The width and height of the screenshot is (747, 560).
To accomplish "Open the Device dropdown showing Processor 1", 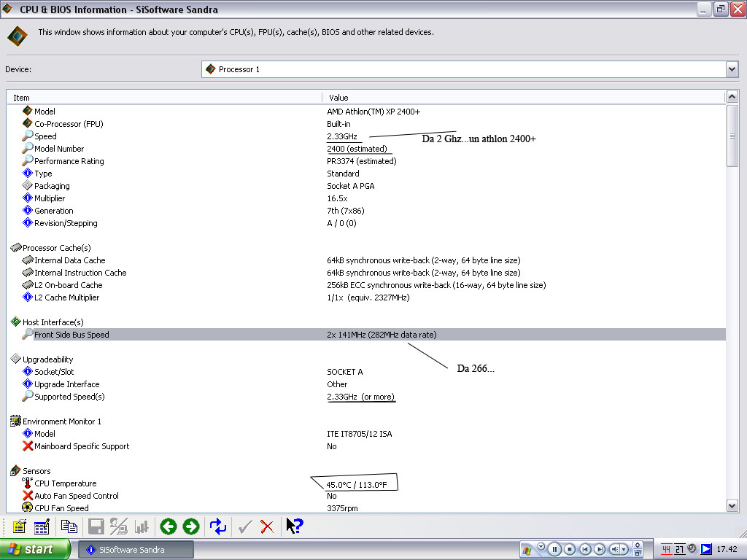I will pyautogui.click(x=732, y=69).
